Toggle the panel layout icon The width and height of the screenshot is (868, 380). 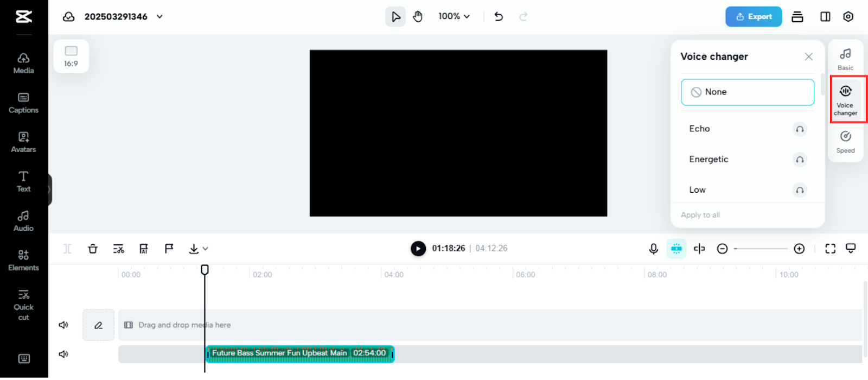tap(825, 17)
